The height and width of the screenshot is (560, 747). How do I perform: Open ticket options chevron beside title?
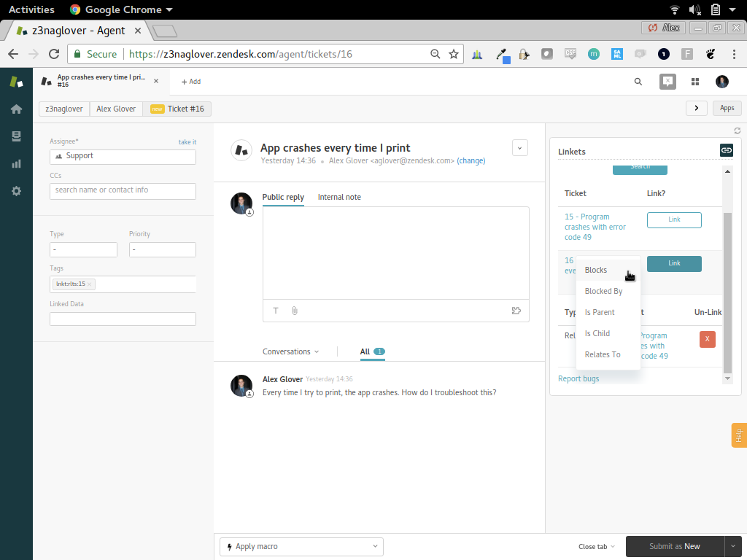point(519,147)
